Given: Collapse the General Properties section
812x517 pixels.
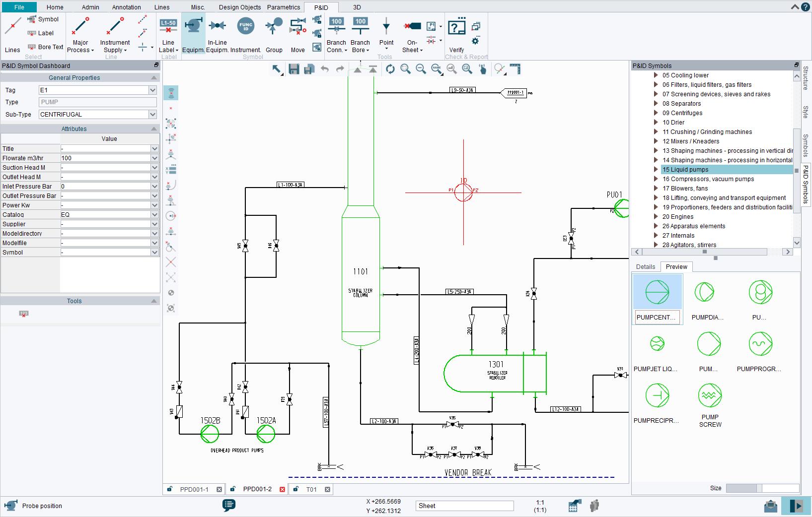Looking at the screenshot, I should tap(154, 77).
